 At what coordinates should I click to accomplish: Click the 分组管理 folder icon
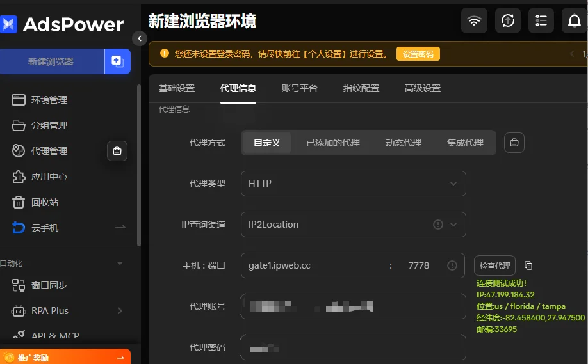19,125
